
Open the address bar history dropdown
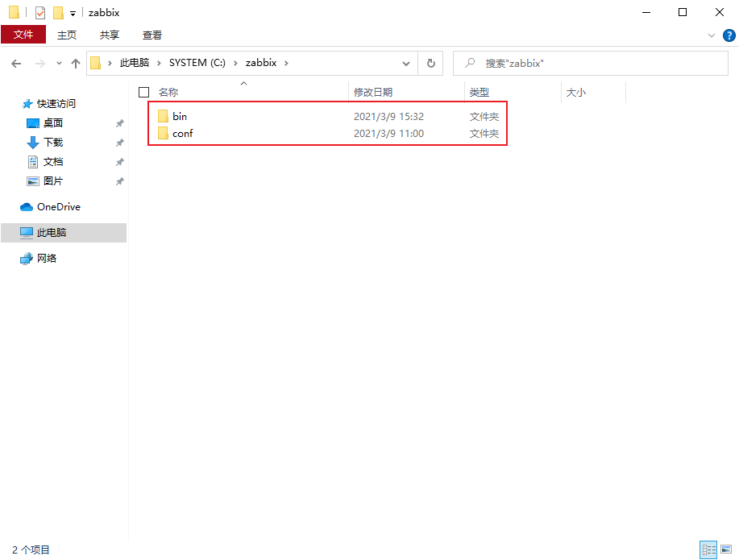point(407,63)
